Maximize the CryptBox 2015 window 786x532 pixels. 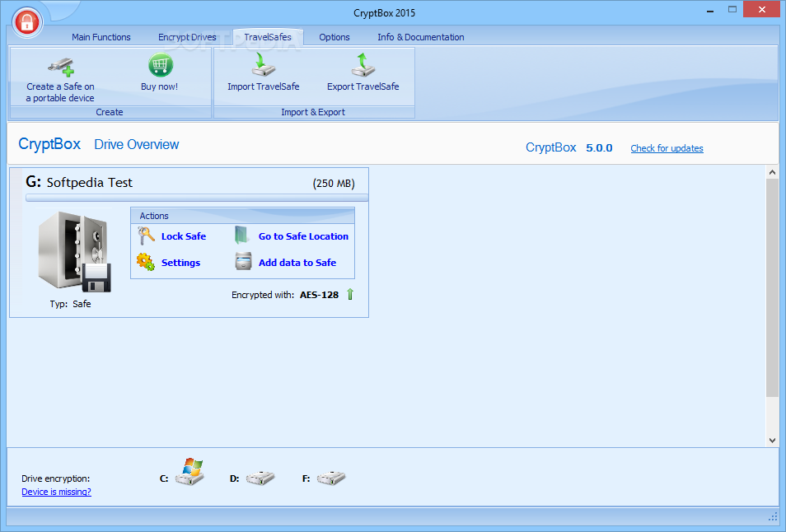[732, 10]
